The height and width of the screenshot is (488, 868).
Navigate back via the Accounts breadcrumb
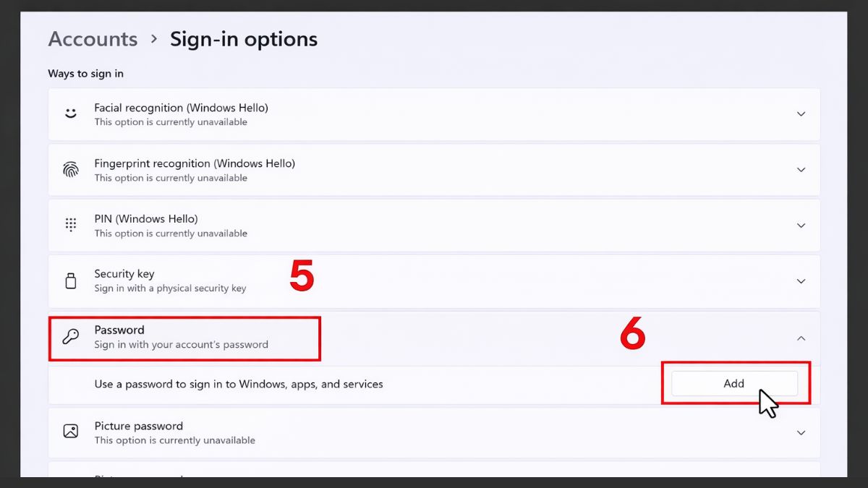93,39
